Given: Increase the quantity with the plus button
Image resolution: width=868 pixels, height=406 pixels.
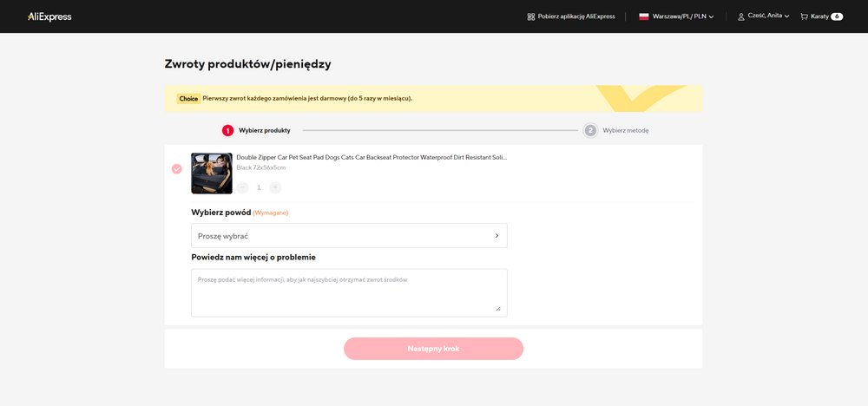Looking at the screenshot, I should pyautogui.click(x=275, y=187).
